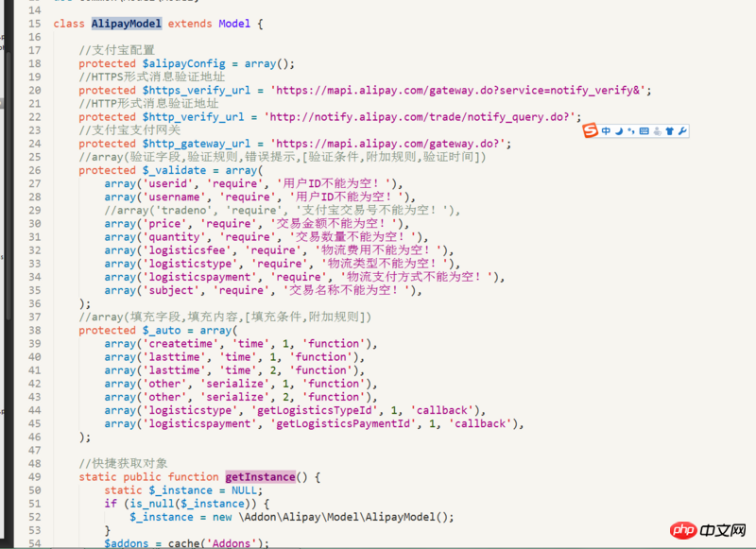
Task: Toggle the moon half/full-width mode
Action: point(619,130)
